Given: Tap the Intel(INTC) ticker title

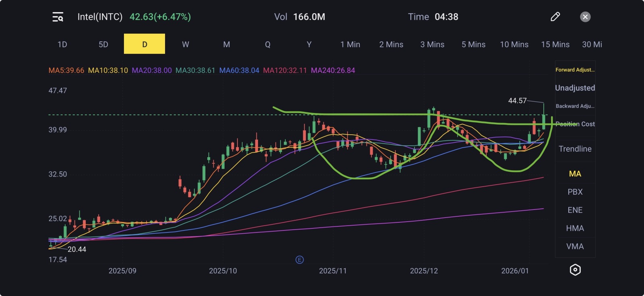Looking at the screenshot, I should pyautogui.click(x=100, y=17).
